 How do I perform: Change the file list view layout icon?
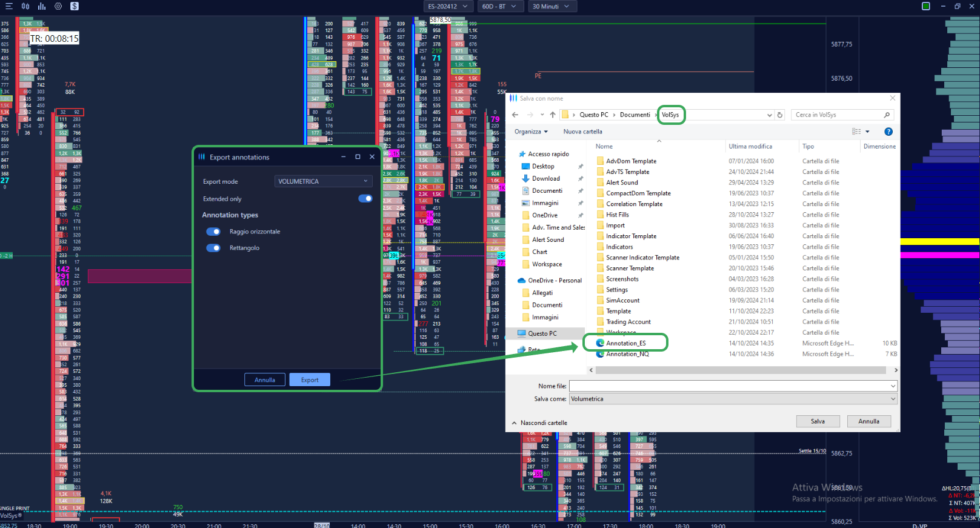[x=856, y=132]
